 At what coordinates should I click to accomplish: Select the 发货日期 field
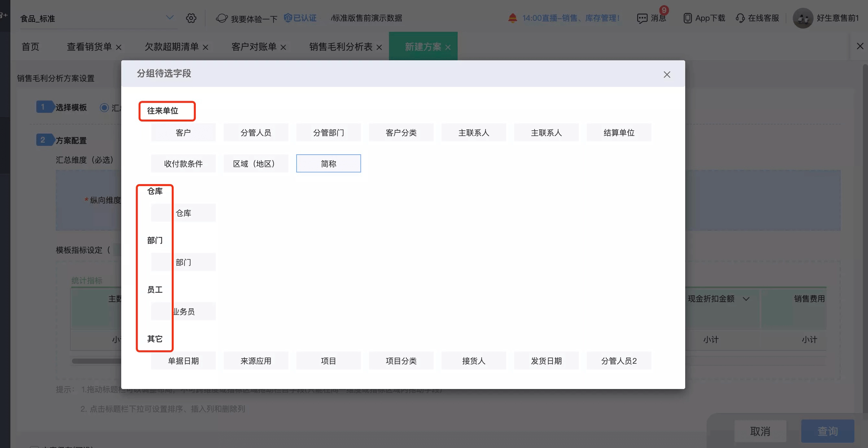click(x=546, y=361)
